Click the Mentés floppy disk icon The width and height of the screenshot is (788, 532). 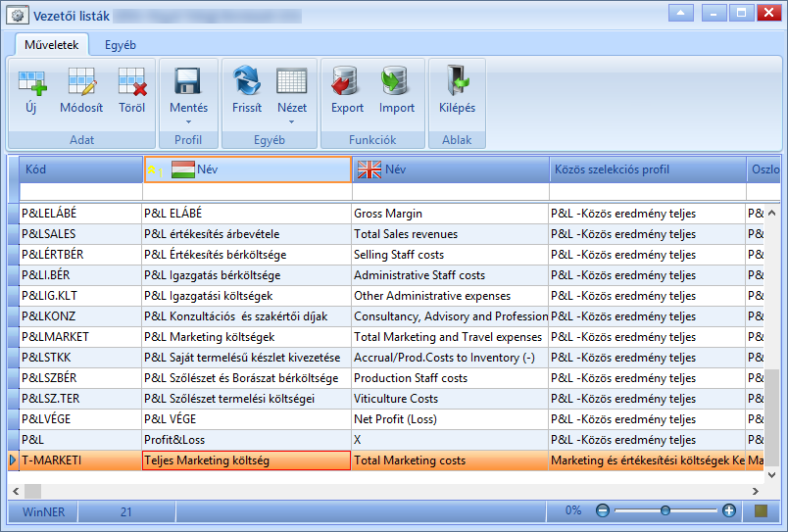pos(188,81)
